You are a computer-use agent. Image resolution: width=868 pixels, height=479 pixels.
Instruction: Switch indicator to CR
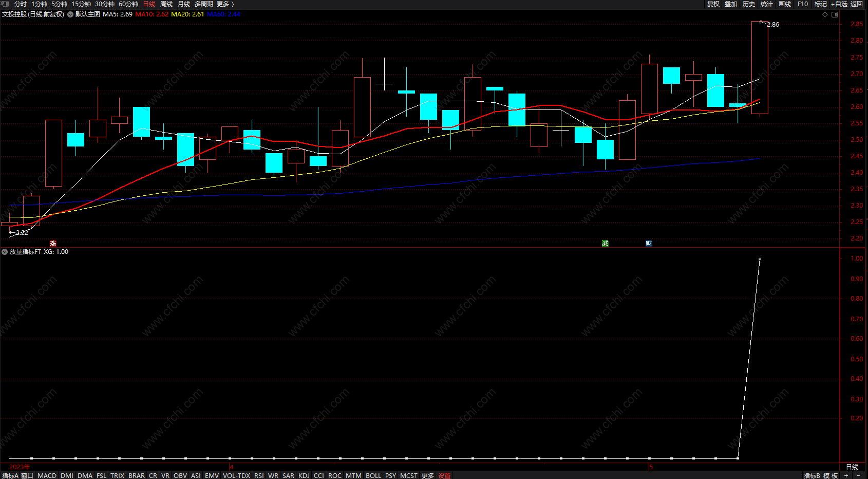tap(153, 475)
